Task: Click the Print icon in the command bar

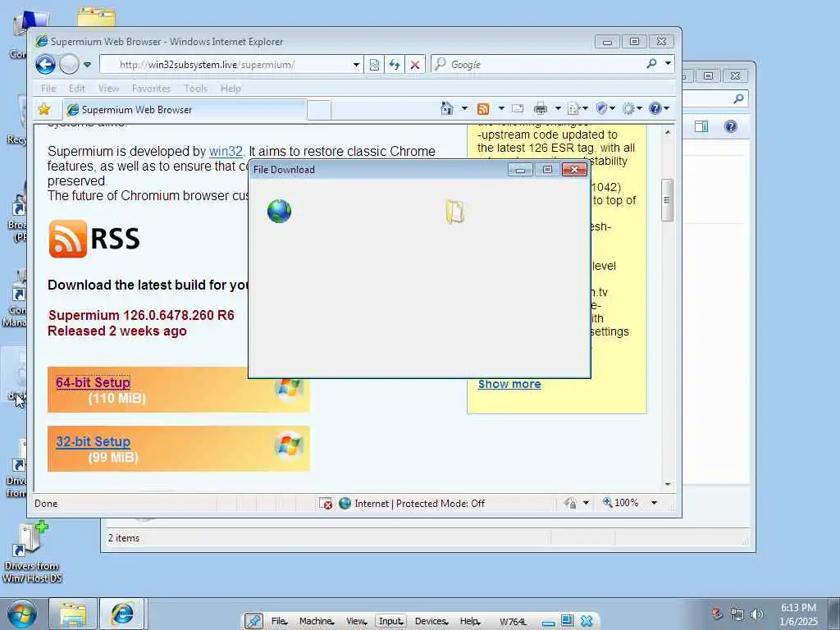Action: (x=541, y=109)
